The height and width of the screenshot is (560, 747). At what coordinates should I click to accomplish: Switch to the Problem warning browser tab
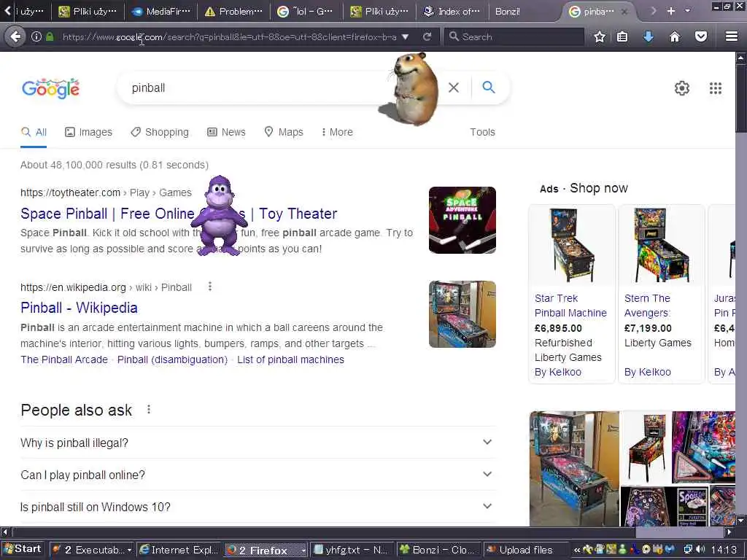pyautogui.click(x=234, y=12)
